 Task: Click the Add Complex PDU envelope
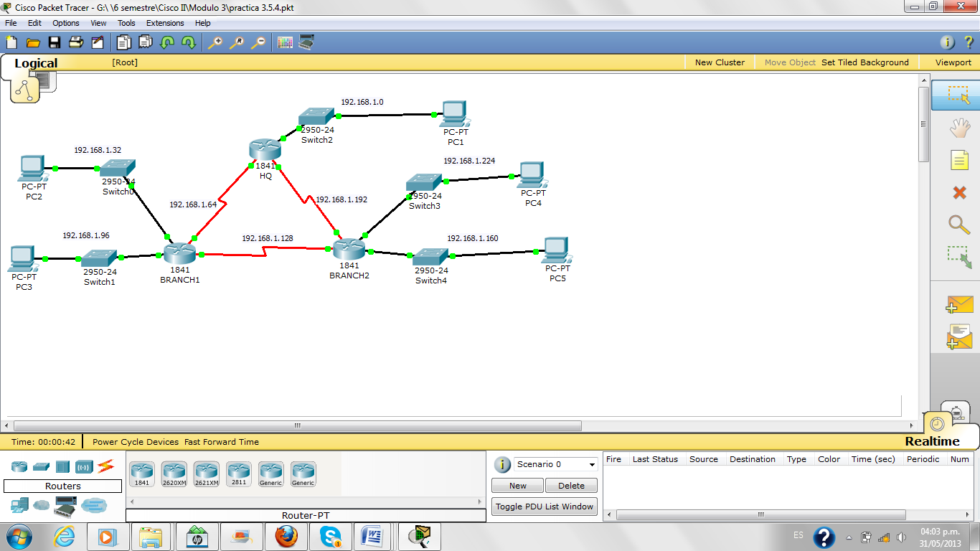[x=959, y=337]
